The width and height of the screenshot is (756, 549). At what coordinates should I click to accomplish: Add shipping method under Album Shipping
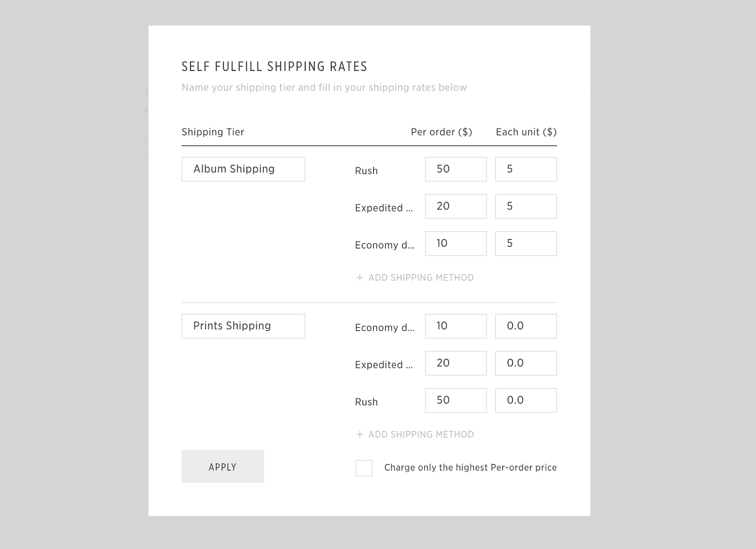click(x=421, y=278)
